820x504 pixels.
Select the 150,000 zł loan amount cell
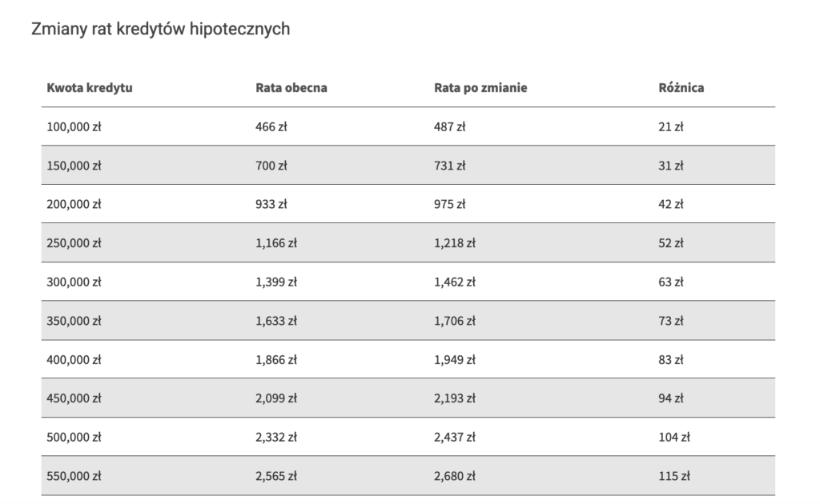(x=74, y=166)
